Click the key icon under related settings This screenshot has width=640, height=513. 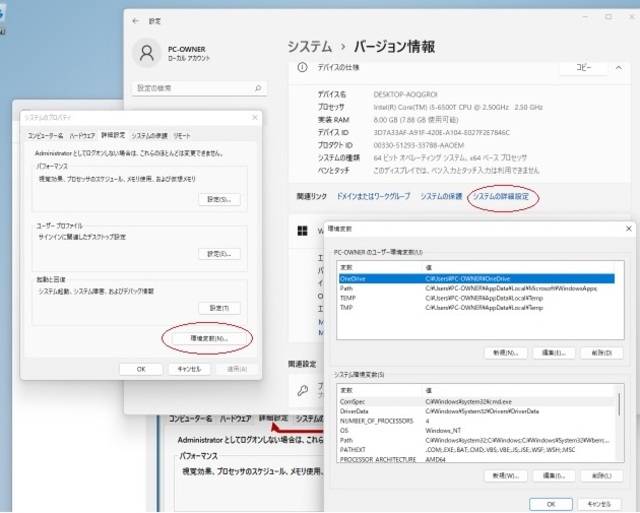point(302,391)
